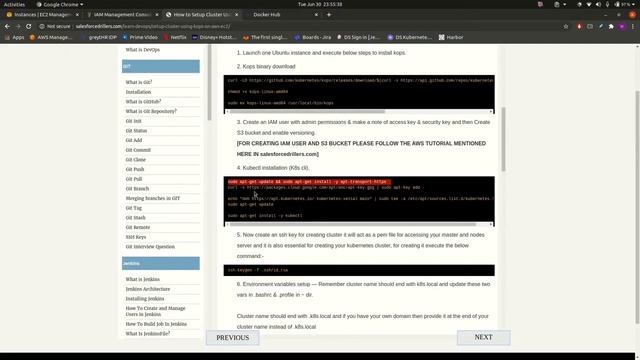Open the Boards - Jira bookmark

point(313,37)
